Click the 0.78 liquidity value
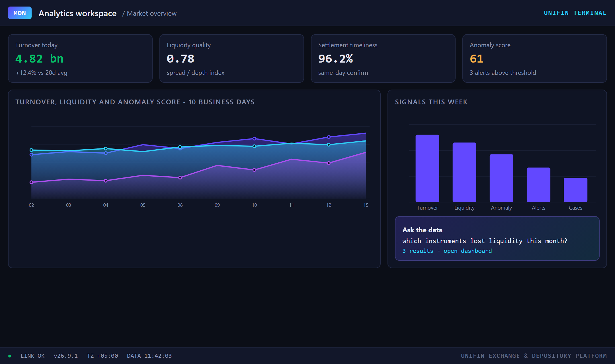 (181, 59)
